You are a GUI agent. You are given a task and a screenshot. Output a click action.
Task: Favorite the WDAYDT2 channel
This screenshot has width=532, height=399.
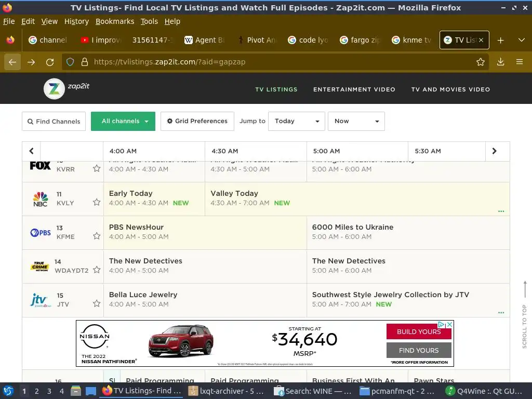[x=97, y=270]
